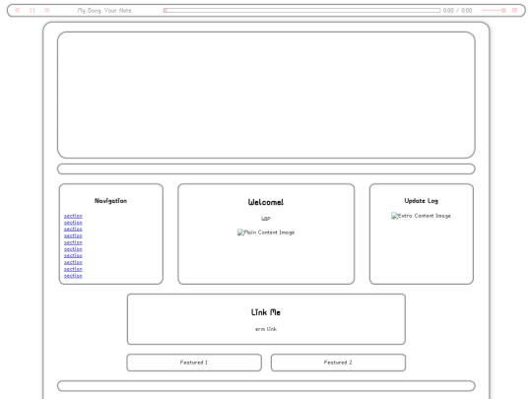Image resolution: width=532 pixels, height=399 pixels.
Task: Open the music player playlist icon
Action: point(514,11)
